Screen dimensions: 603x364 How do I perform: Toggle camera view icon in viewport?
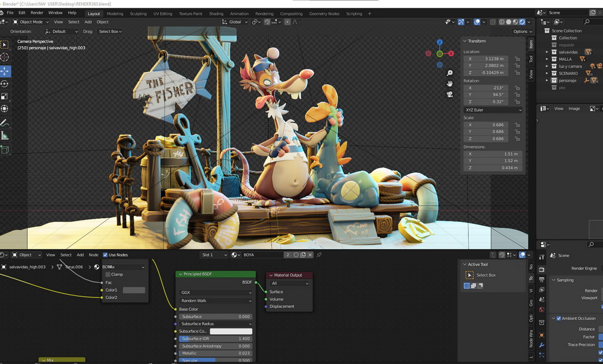pyautogui.click(x=450, y=94)
